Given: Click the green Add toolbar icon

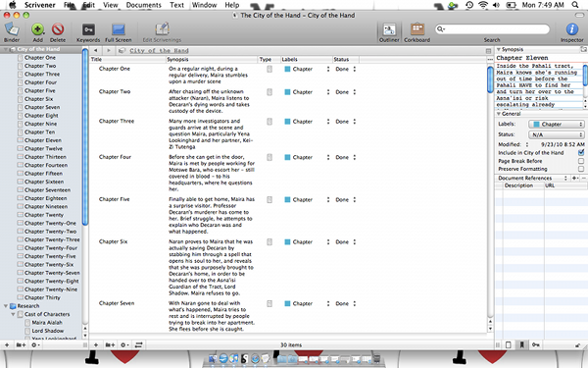Looking at the screenshot, I should pyautogui.click(x=37, y=29).
